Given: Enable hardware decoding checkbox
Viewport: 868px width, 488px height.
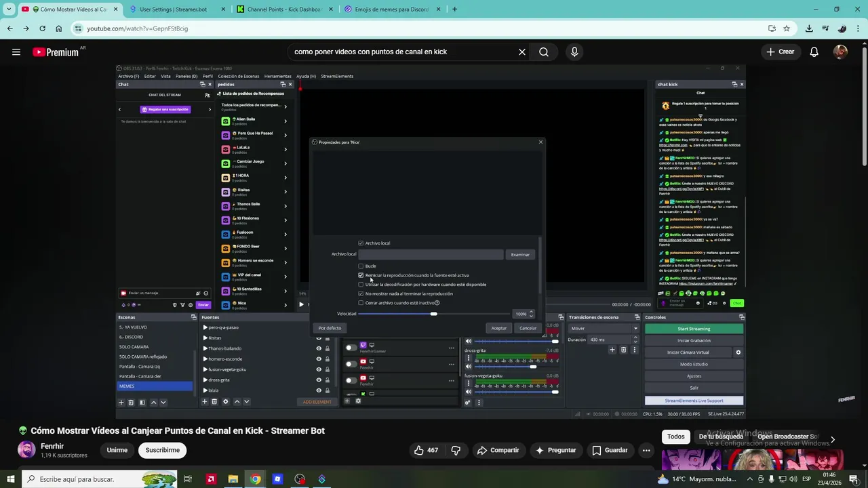Looking at the screenshot, I should 361,285.
